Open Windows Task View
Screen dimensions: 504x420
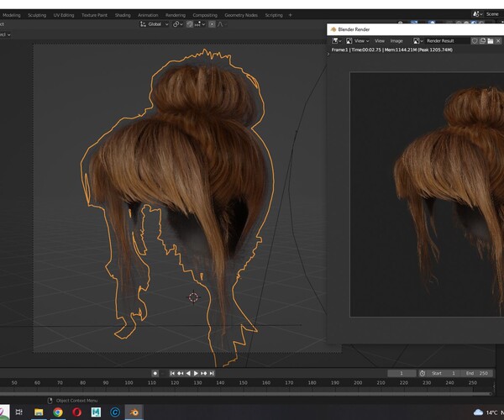[19, 412]
